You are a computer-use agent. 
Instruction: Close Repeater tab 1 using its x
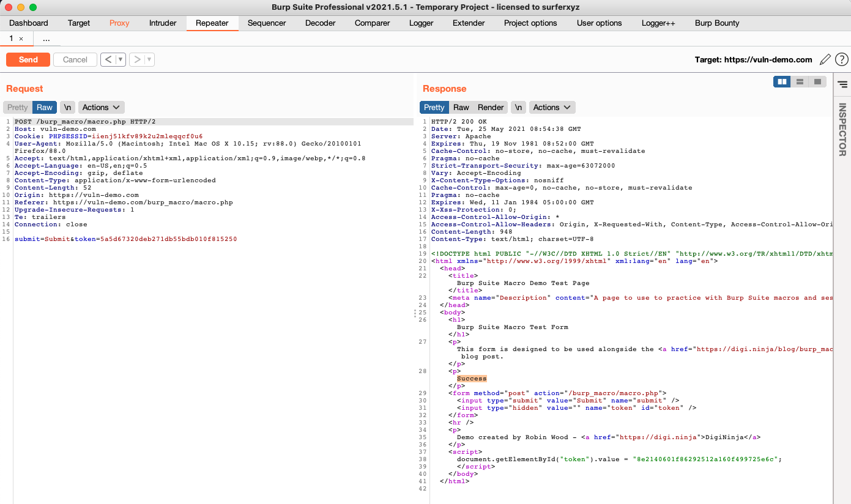[x=21, y=39]
